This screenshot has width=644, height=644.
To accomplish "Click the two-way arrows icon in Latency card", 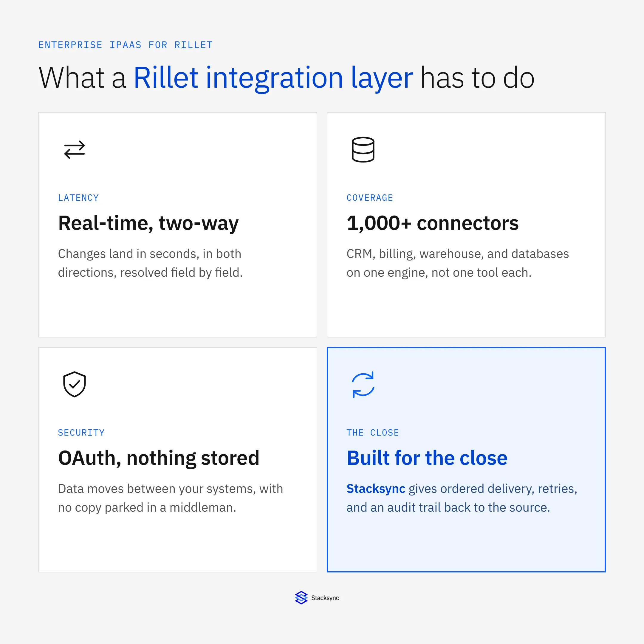I will [74, 150].
